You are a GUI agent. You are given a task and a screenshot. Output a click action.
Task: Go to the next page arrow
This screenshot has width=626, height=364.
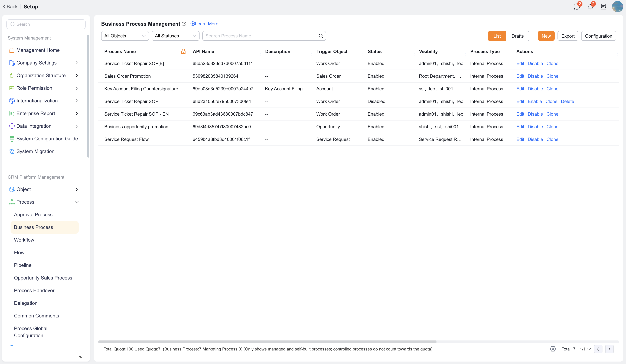pyautogui.click(x=609, y=349)
